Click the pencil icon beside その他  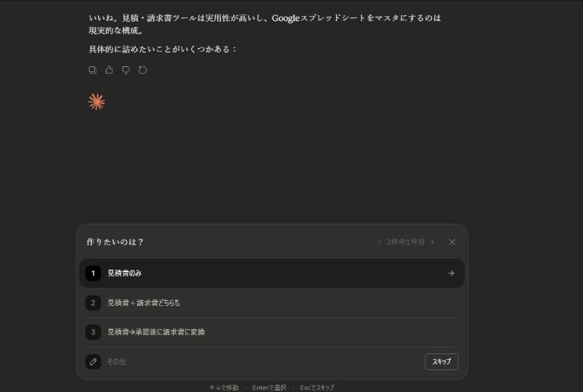coord(93,361)
